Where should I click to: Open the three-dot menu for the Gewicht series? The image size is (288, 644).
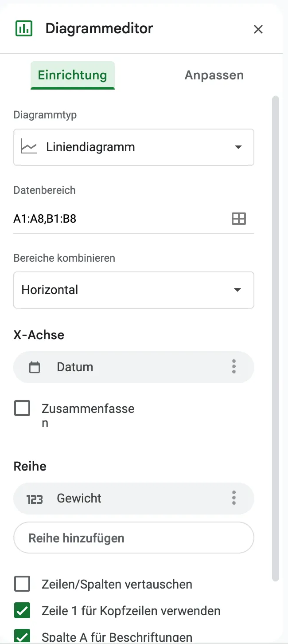click(x=234, y=498)
